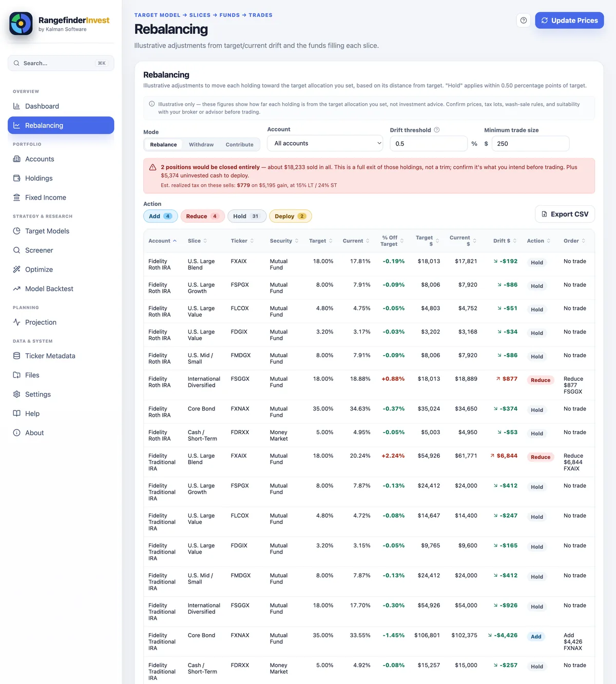Sort by % Off Target column
Image resolution: width=616 pixels, height=684 pixels.
(x=392, y=241)
